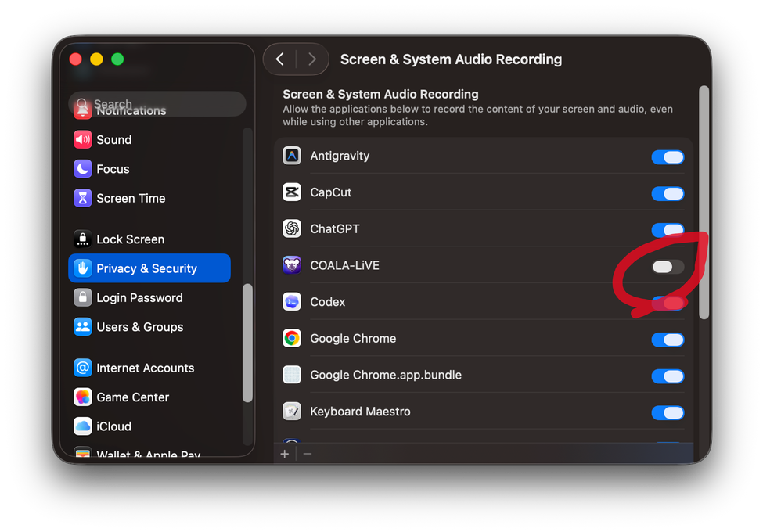Click the CapCut app icon
Viewport: 763px width, 532px height.
coord(291,192)
